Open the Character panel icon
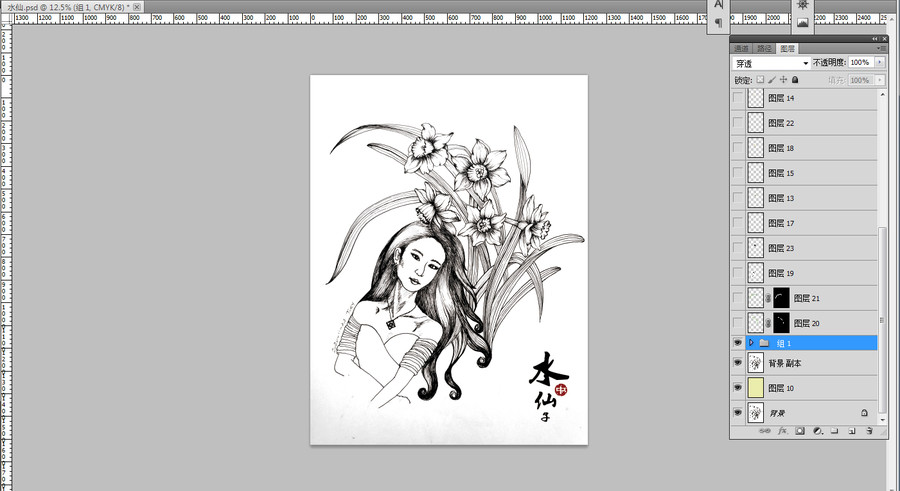This screenshot has width=900, height=491. (x=718, y=5)
